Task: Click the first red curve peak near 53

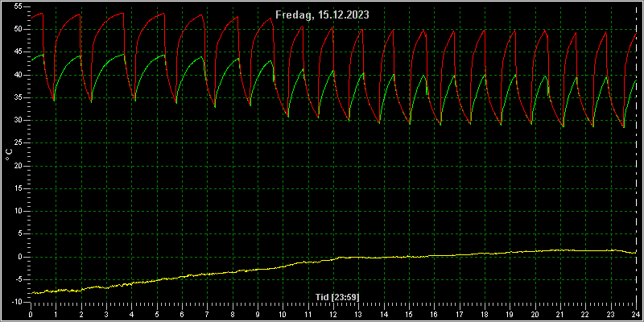Action: [x=41, y=14]
